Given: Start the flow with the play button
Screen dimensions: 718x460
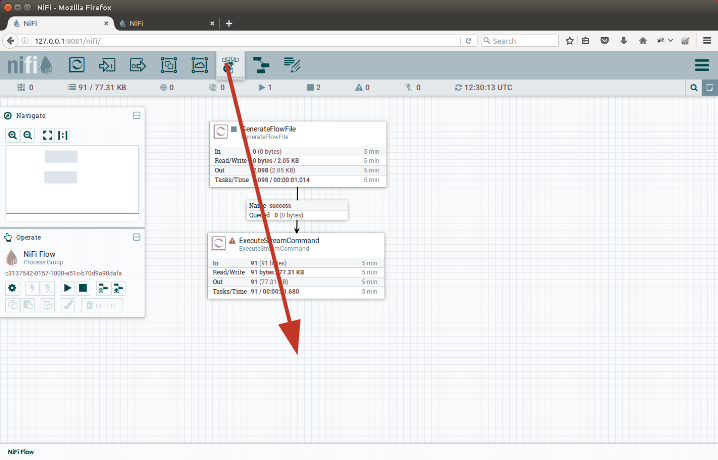Looking at the screenshot, I should tap(67, 288).
